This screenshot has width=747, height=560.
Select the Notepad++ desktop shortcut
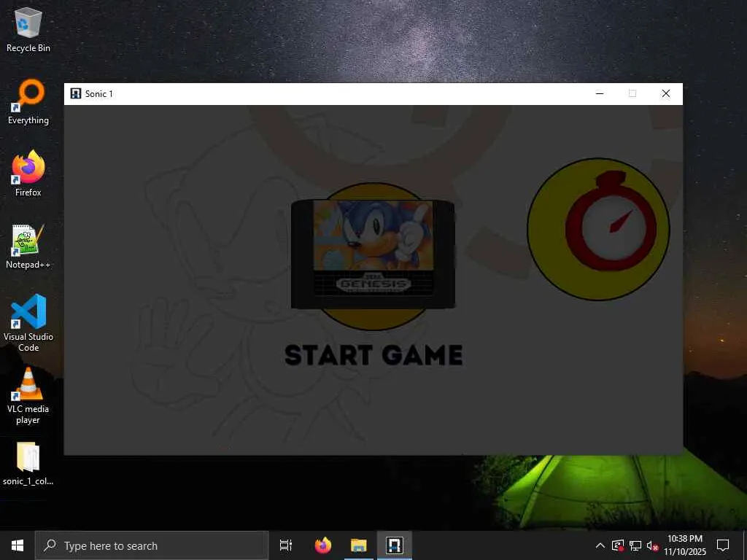[x=28, y=246]
